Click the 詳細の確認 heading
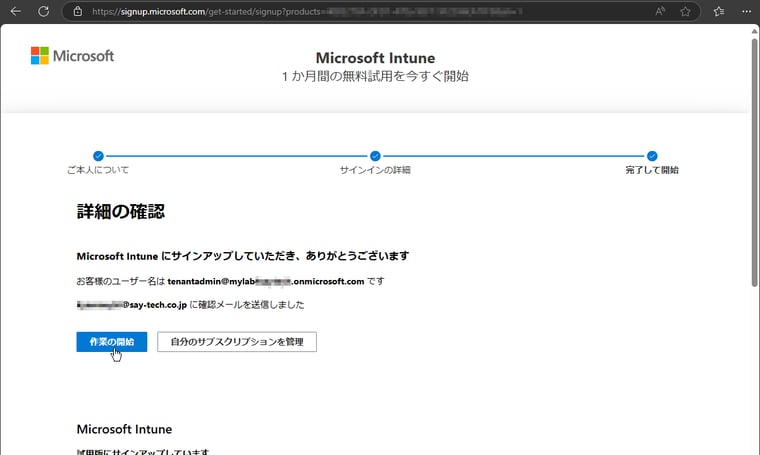The width and height of the screenshot is (760, 455). click(x=121, y=211)
